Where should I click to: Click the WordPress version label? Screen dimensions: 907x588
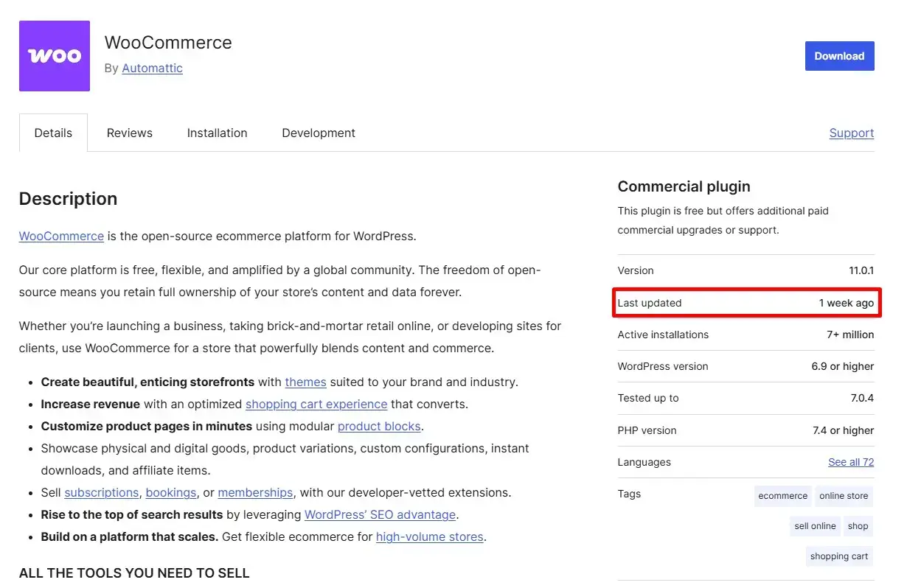point(663,366)
